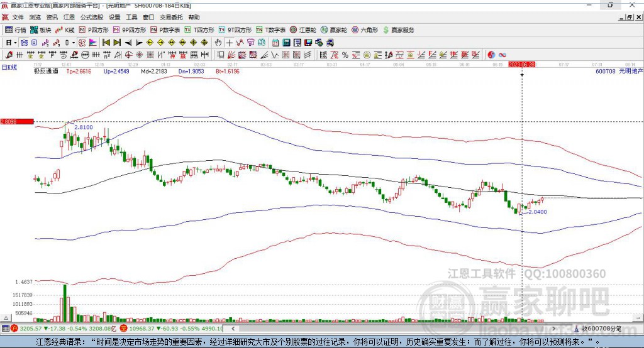Select the rectangle box drawing tool
This screenshot has width=644, height=348.
pos(220,55)
